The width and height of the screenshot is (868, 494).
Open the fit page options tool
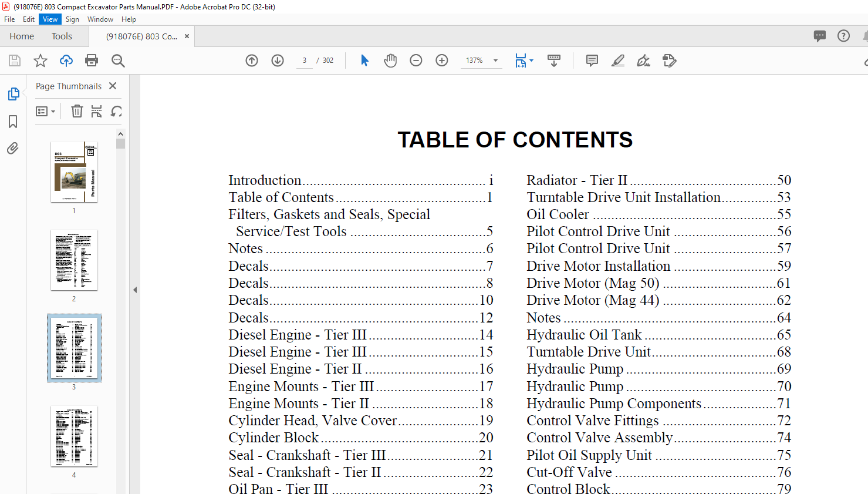pyautogui.click(x=521, y=61)
